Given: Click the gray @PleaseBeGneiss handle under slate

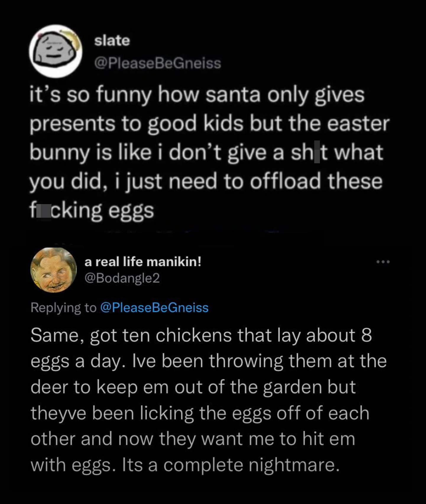Looking at the screenshot, I should point(158,63).
